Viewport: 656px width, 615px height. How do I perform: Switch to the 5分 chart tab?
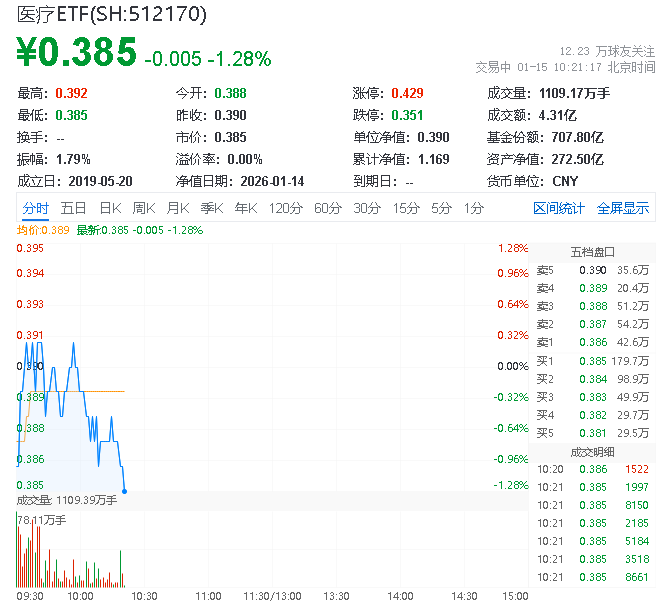point(441,208)
